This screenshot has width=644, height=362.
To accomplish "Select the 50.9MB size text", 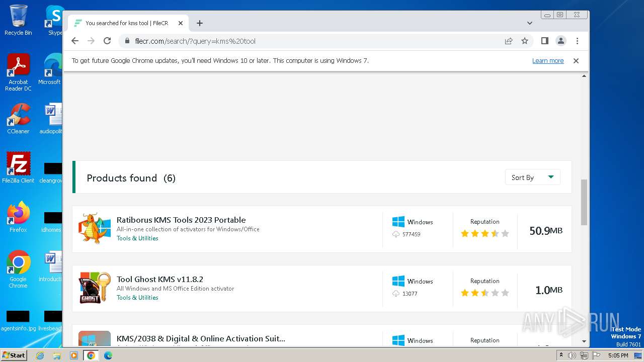I will point(546,231).
